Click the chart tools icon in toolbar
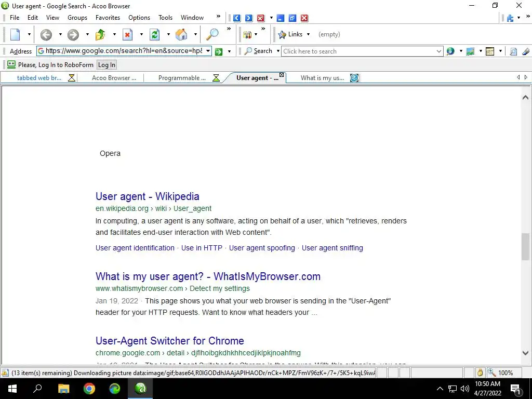 [x=248, y=35]
